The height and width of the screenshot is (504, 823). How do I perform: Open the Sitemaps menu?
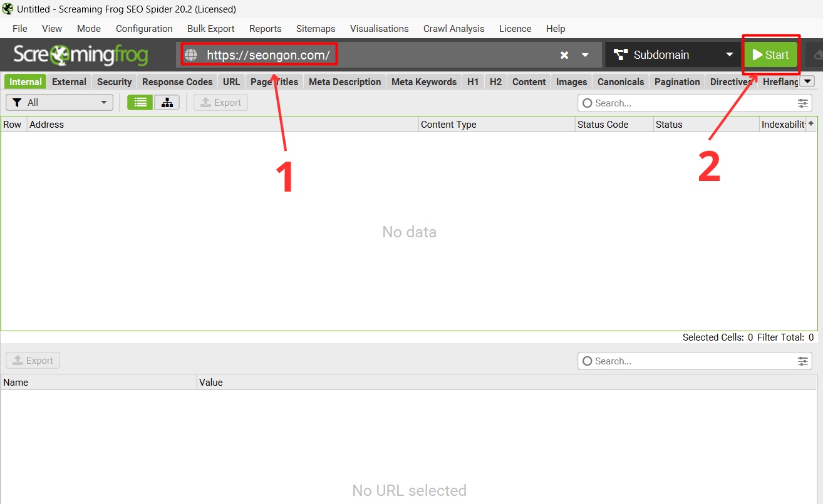tap(316, 29)
